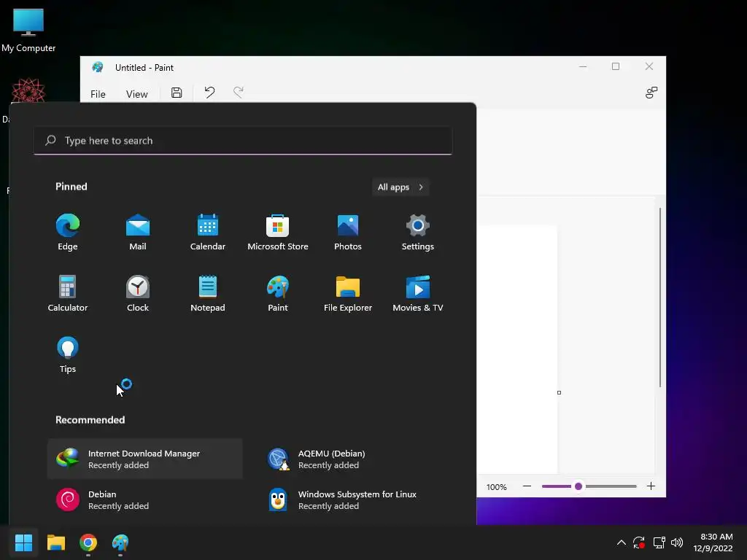Screen dimensions: 747x560
Task: Switch to Paint via taskbar icon
Action: (120, 542)
